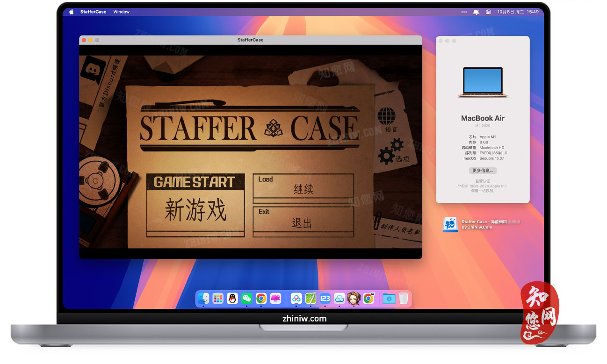Click the MacBook Air heading text

[x=483, y=118]
